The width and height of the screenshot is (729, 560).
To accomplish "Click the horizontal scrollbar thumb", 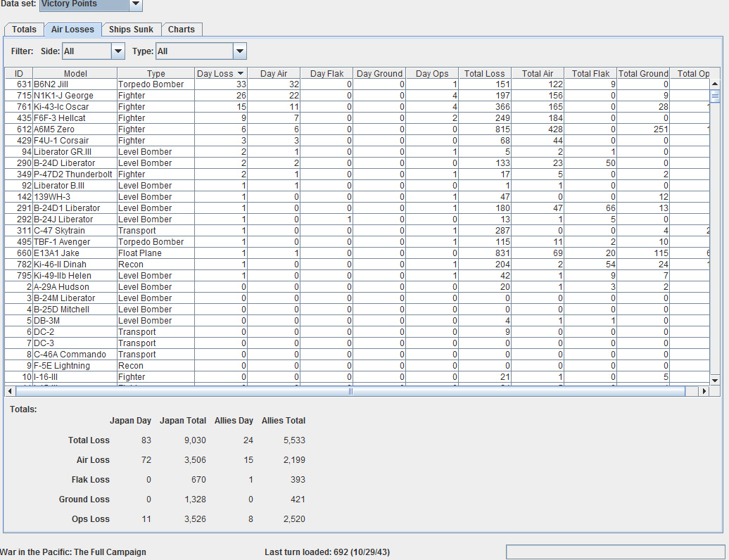I will click(350, 391).
